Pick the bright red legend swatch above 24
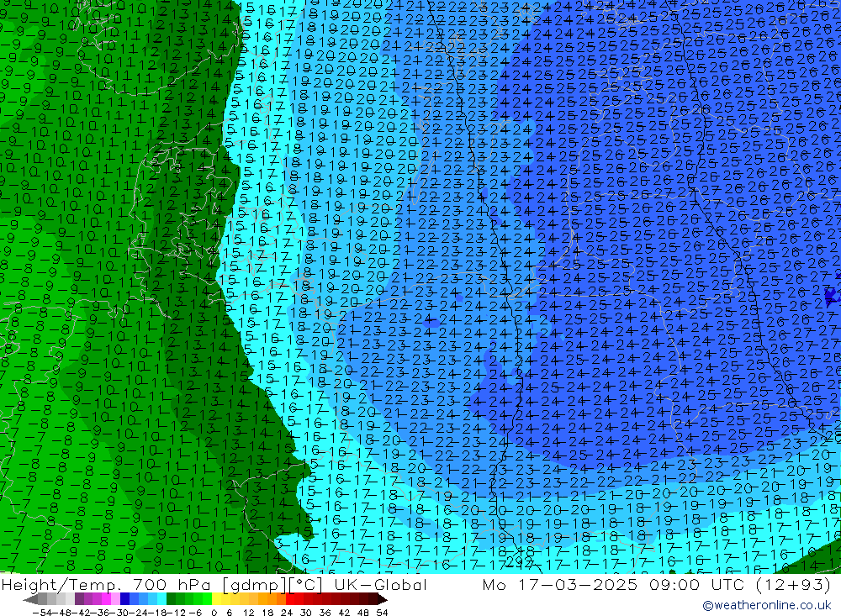The image size is (841, 616). tap(290, 599)
